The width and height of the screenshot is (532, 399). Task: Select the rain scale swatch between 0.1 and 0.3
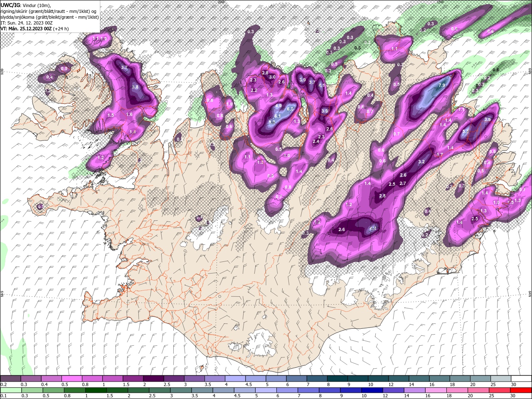point(11,390)
